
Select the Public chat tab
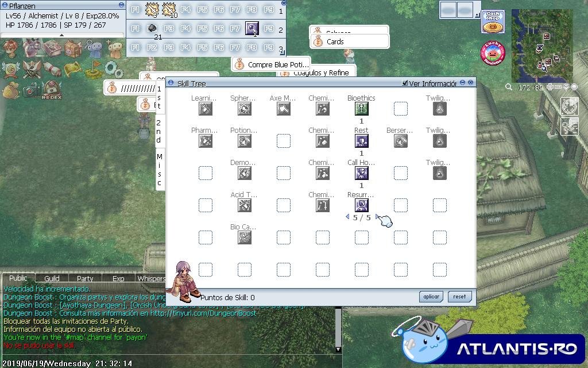pos(18,278)
